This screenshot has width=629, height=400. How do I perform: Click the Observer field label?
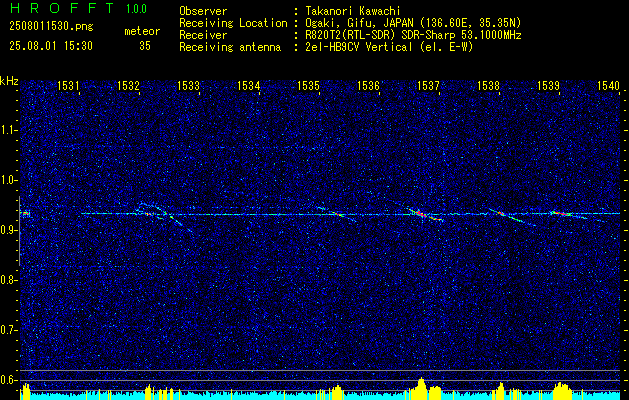pos(203,11)
